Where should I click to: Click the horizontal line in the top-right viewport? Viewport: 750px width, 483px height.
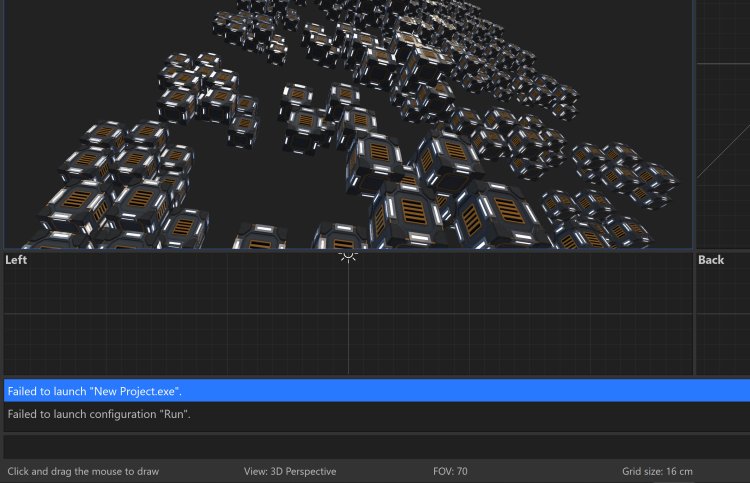[x=722, y=64]
